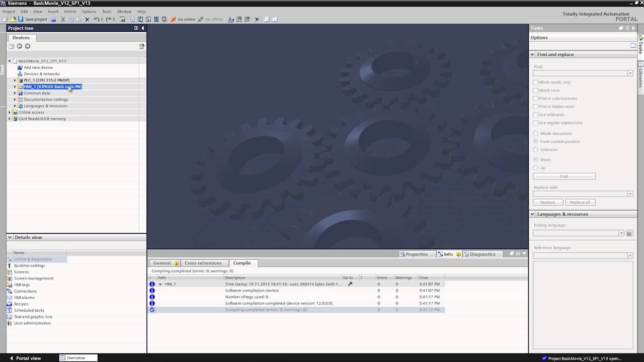Enable the Whole words only checkbox
644x362 pixels.
coord(535,82)
